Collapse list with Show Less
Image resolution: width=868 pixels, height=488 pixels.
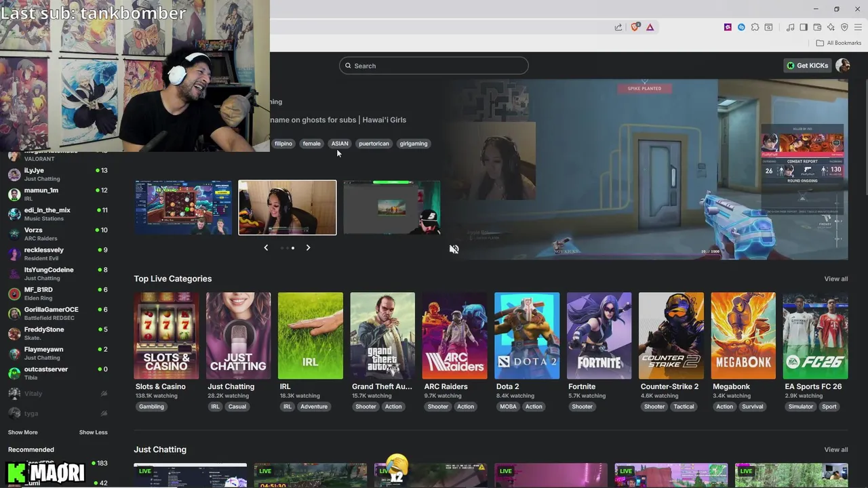[93, 432]
